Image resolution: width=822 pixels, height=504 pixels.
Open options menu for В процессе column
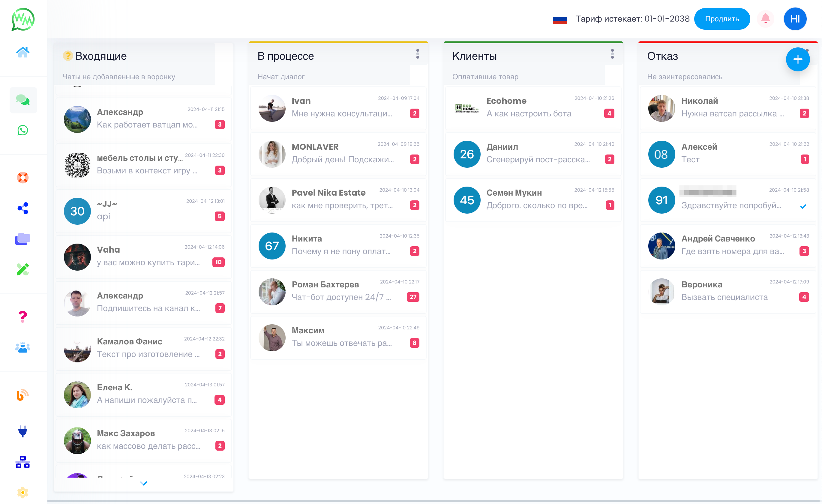coord(417,54)
